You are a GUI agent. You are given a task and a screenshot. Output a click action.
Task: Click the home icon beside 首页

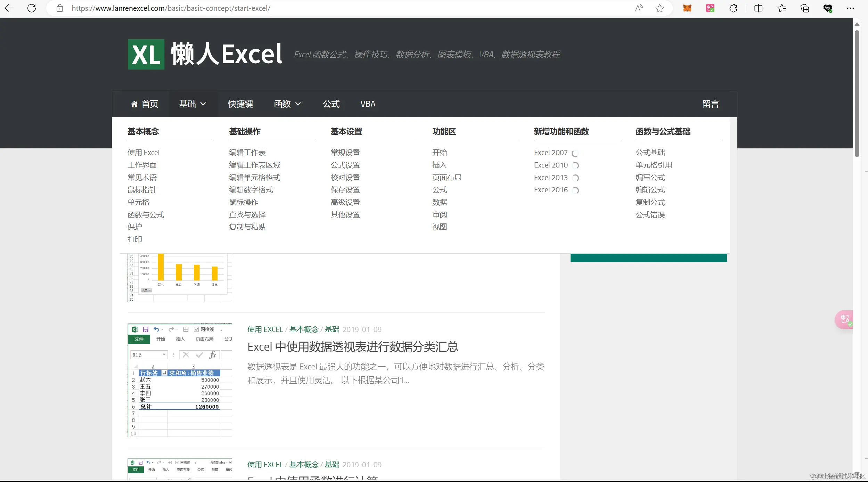pos(134,104)
